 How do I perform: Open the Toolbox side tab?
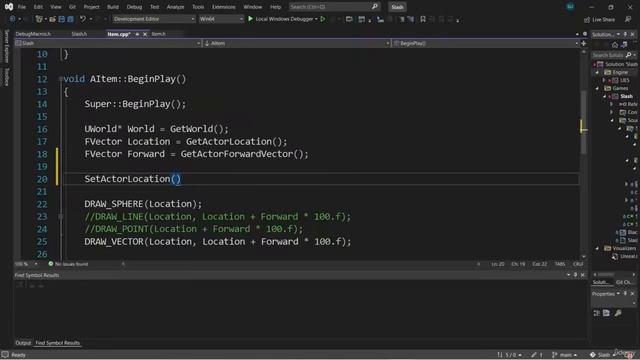coord(6,76)
